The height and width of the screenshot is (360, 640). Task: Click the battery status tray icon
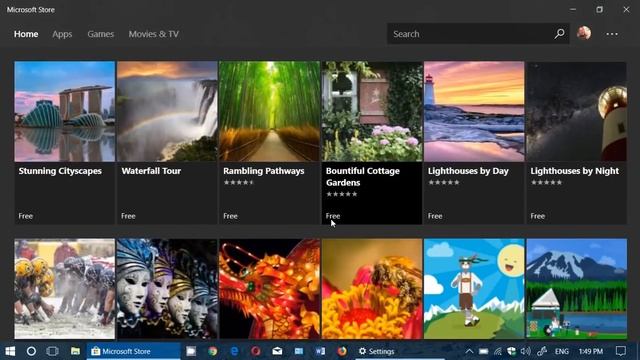click(484, 351)
